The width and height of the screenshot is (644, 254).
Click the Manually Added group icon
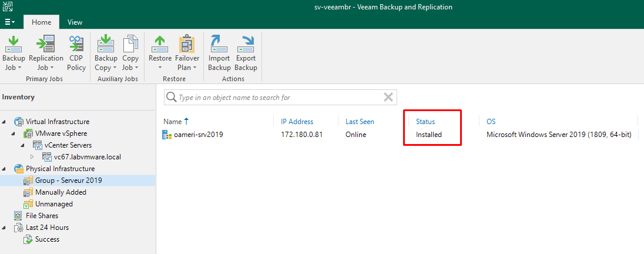28,192
